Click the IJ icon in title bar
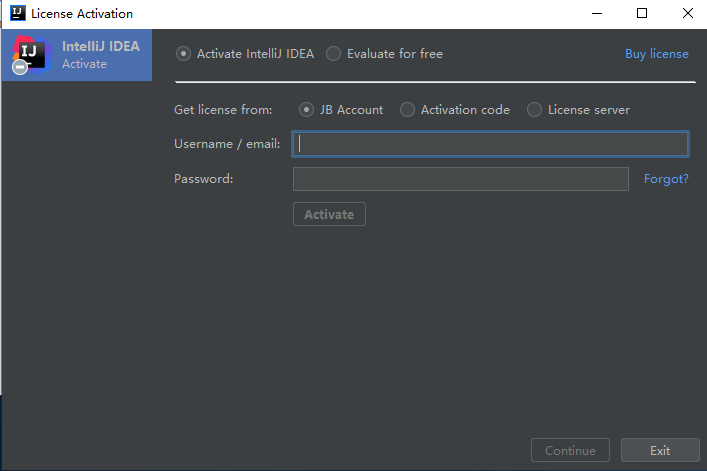This screenshot has height=471, width=707. pyautogui.click(x=18, y=13)
